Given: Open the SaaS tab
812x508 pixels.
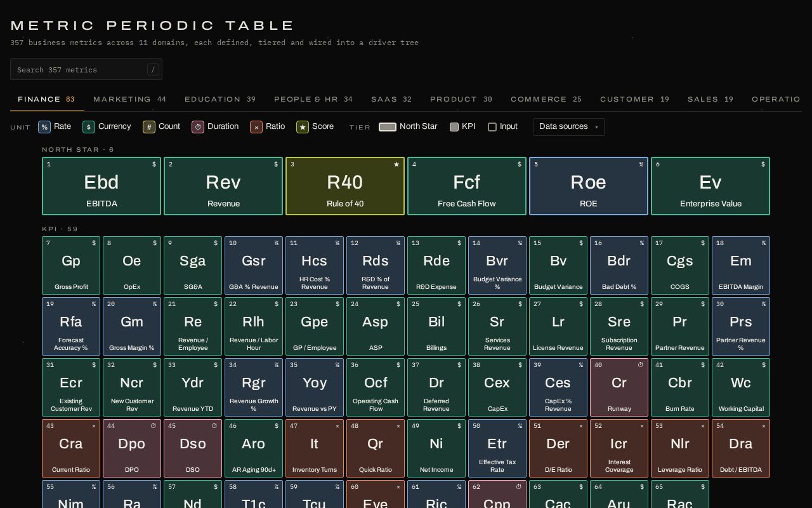Looking at the screenshot, I should (391, 100).
